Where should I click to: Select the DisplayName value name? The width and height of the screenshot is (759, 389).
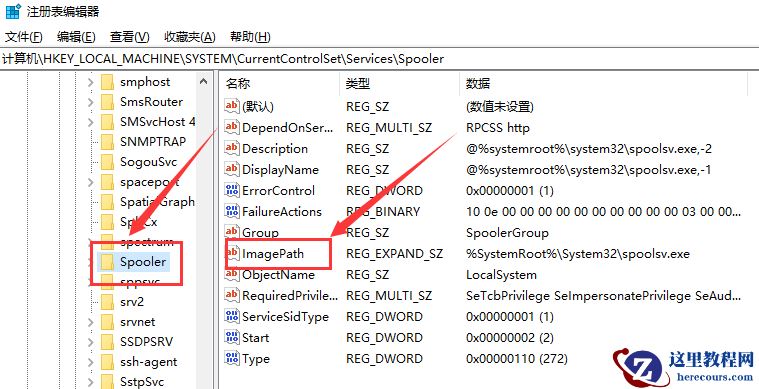[x=280, y=170]
